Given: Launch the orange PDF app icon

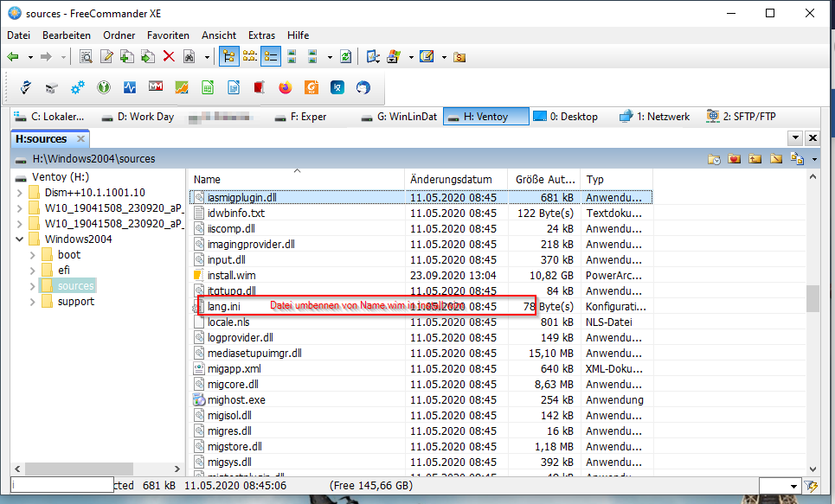Looking at the screenshot, I should tap(312, 87).
